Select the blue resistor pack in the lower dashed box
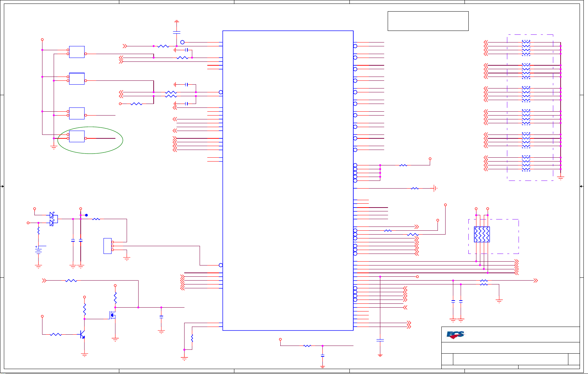588x374 pixels. pyautogui.click(x=482, y=234)
